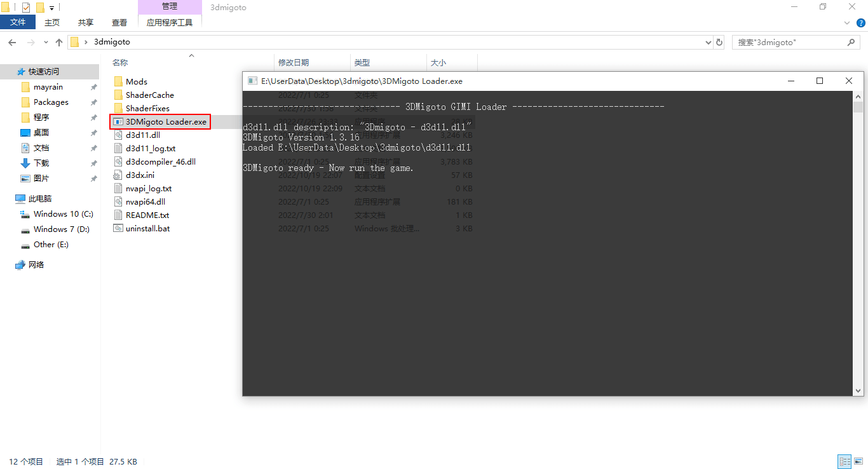The width and height of the screenshot is (868, 469).
Task: Open Quick Access Toolbar customize dropdown
Action: coord(51,8)
